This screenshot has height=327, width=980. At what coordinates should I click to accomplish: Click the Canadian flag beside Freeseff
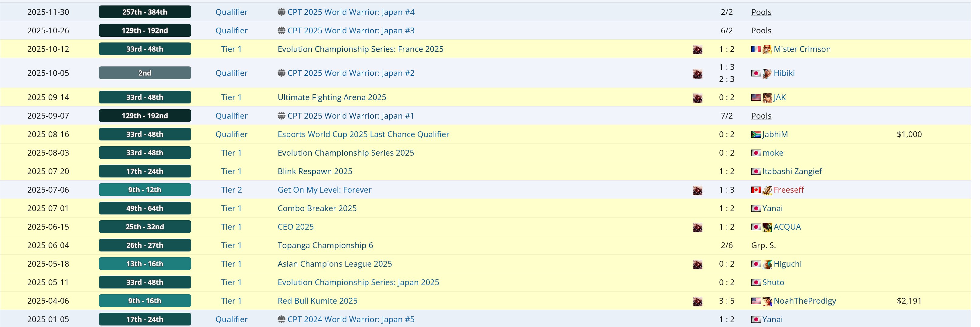tap(756, 190)
